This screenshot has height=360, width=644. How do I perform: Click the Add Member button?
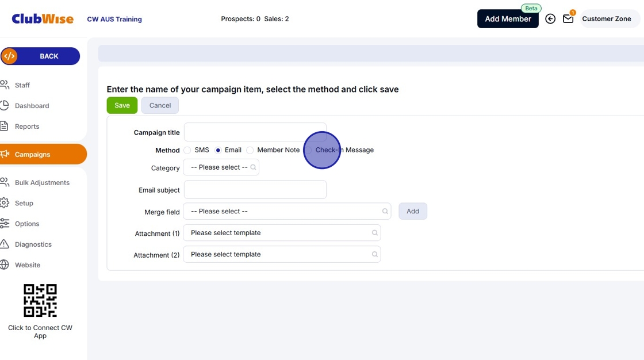[x=508, y=19]
